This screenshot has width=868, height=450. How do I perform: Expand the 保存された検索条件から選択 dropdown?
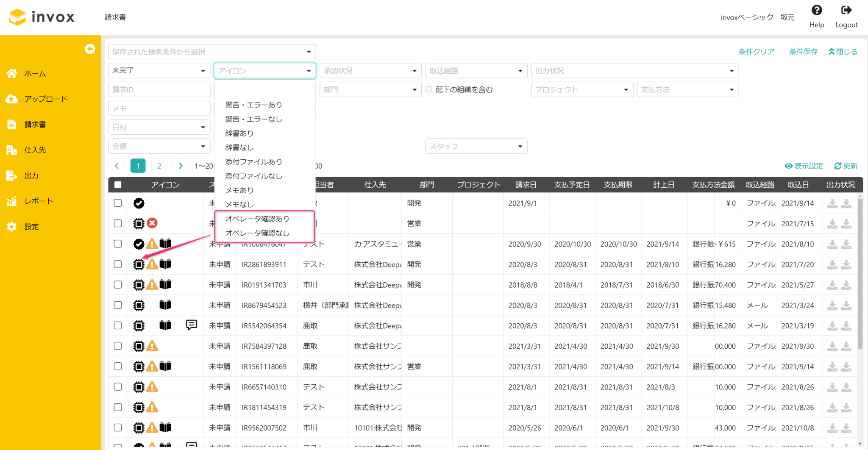point(212,51)
